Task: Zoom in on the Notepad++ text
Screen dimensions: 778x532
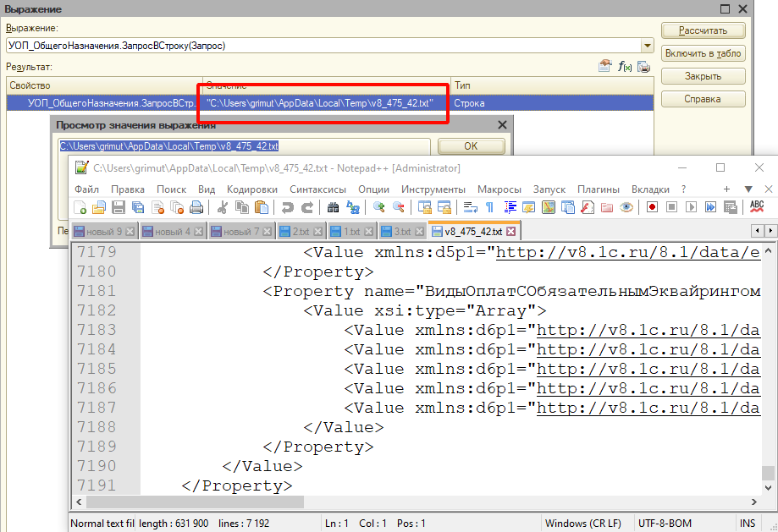Action: [x=378, y=206]
